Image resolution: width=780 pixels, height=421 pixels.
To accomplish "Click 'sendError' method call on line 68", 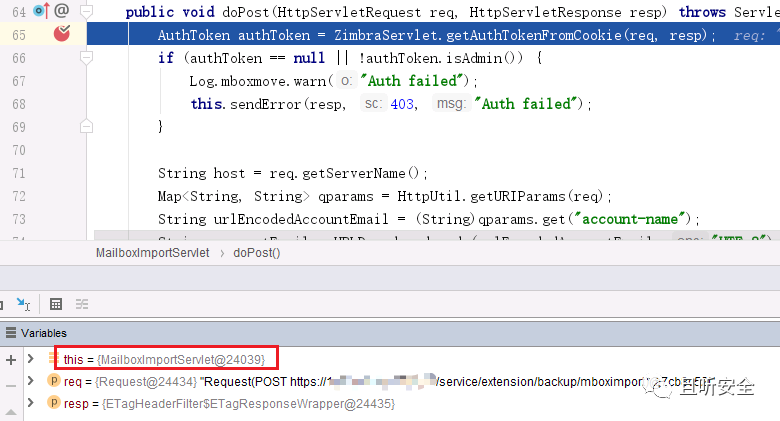I will click(265, 104).
